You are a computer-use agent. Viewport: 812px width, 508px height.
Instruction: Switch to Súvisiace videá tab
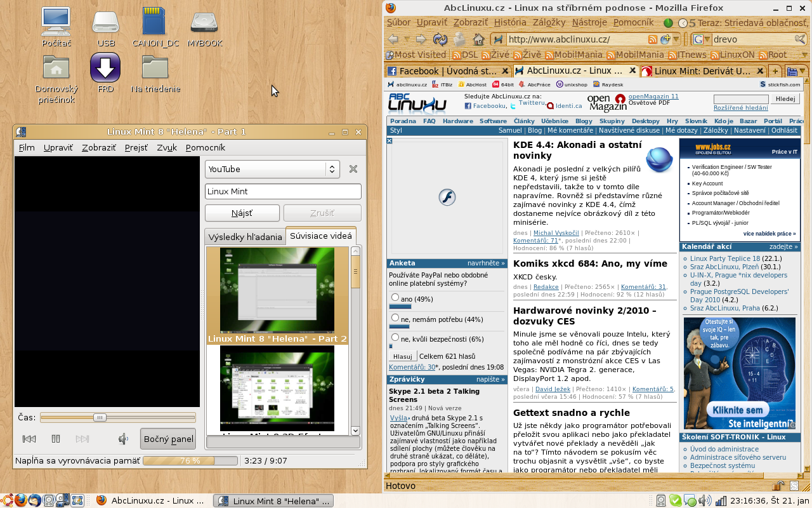click(x=321, y=236)
